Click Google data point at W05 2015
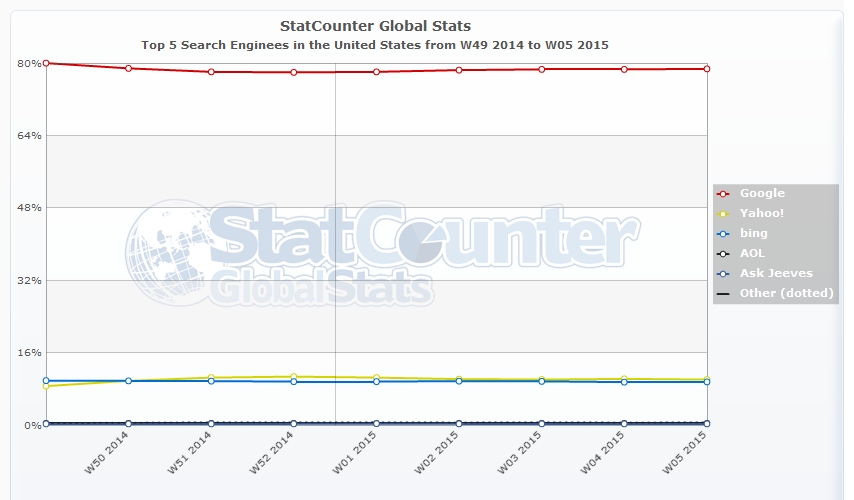 706,69
